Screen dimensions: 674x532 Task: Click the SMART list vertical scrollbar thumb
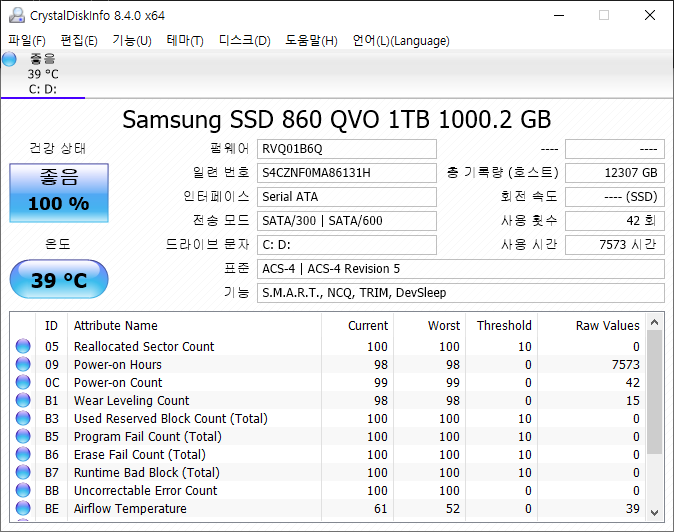(x=655, y=392)
